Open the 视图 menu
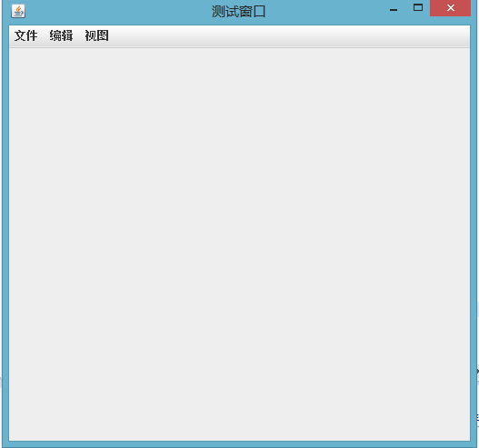The height and width of the screenshot is (448, 479). pos(96,35)
